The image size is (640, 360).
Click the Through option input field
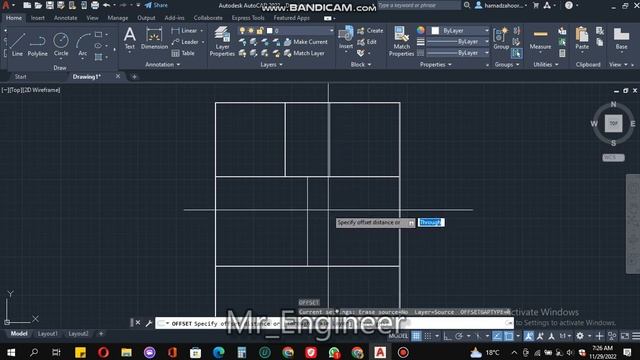(x=431, y=222)
